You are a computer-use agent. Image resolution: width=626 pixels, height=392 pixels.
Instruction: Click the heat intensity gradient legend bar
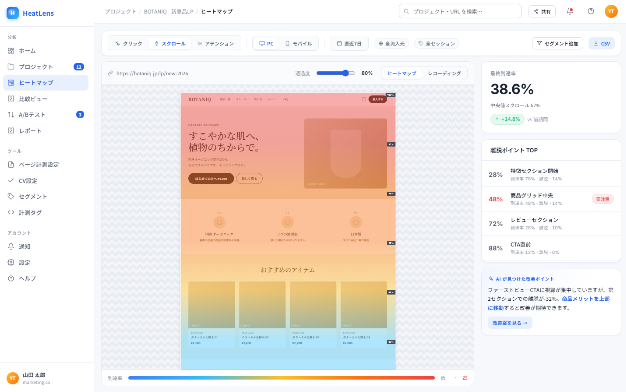[x=281, y=378]
